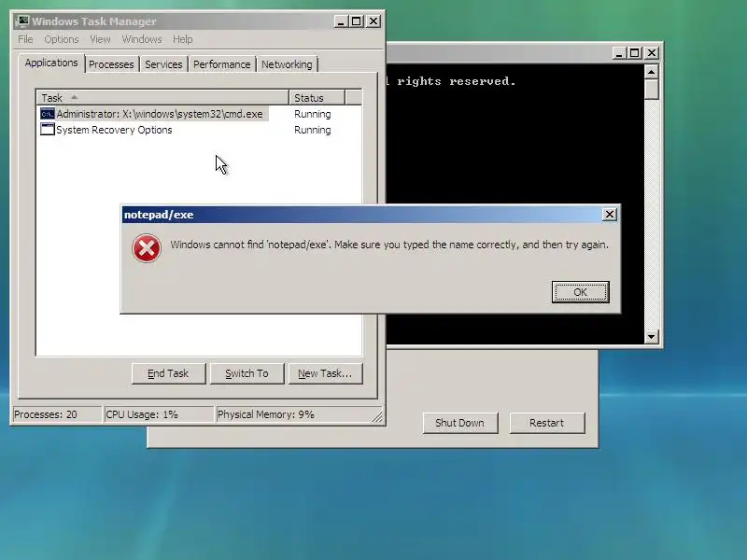Open the File menu in Task Manager
This screenshot has height=560, width=747.
[26, 39]
